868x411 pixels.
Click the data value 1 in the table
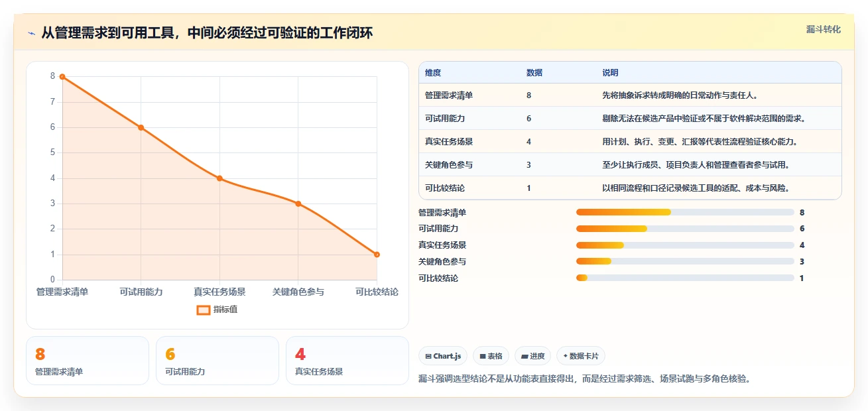(x=528, y=188)
